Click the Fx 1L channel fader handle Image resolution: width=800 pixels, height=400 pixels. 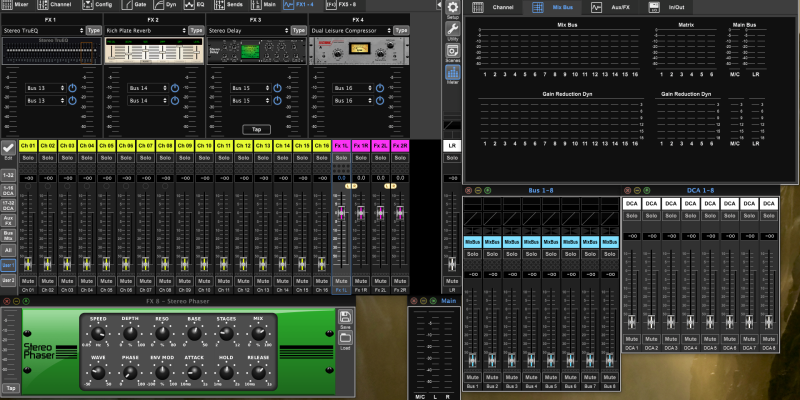click(x=340, y=214)
